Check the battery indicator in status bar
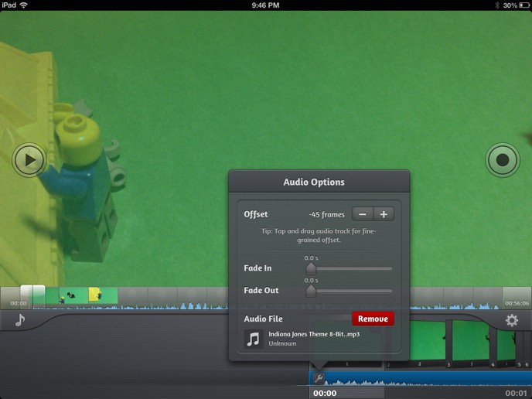The width and height of the screenshot is (532, 399). [x=523, y=5]
